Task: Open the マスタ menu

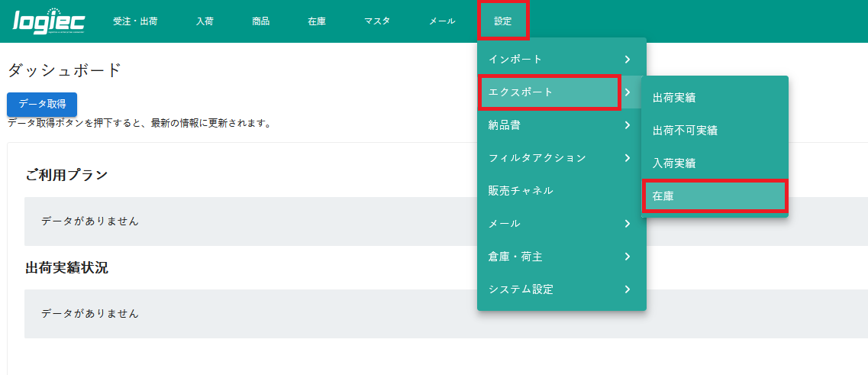Action: [377, 21]
